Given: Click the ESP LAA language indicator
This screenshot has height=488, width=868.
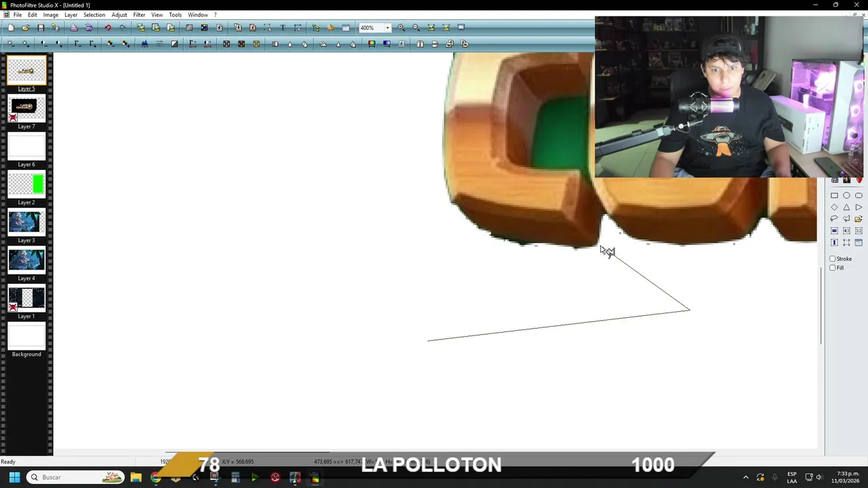Looking at the screenshot, I should click(792, 477).
